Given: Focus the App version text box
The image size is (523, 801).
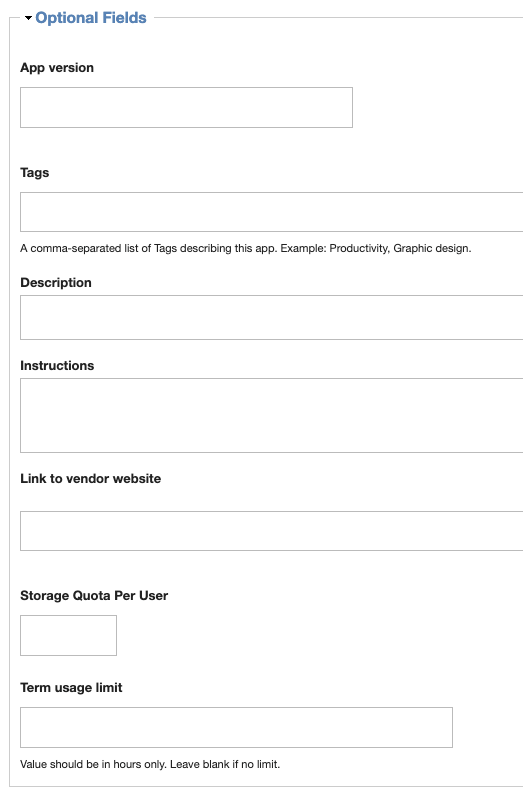Looking at the screenshot, I should (186, 107).
